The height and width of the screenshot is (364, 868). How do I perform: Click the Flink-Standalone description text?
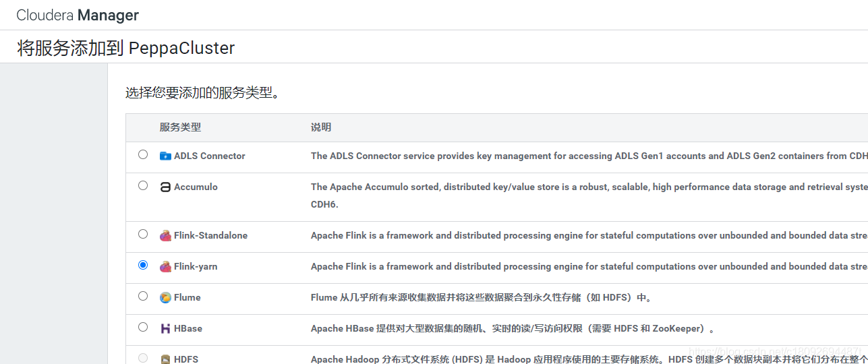[589, 235]
